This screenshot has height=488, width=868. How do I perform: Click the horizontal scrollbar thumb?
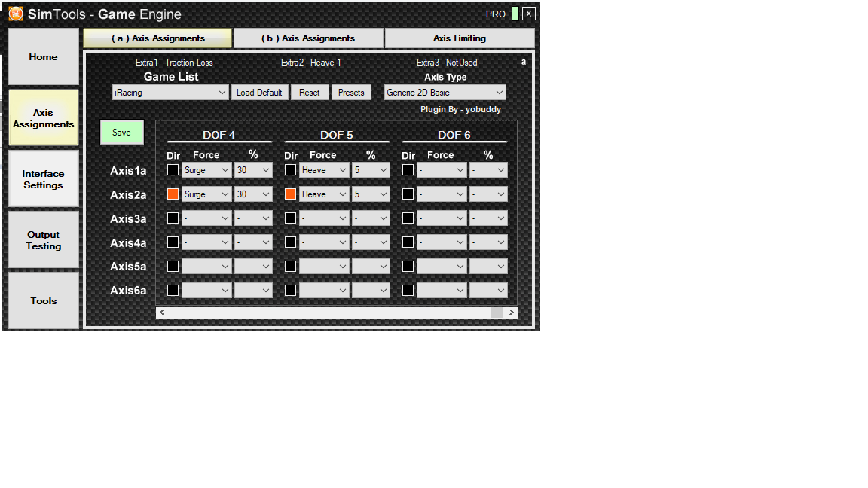coord(497,312)
